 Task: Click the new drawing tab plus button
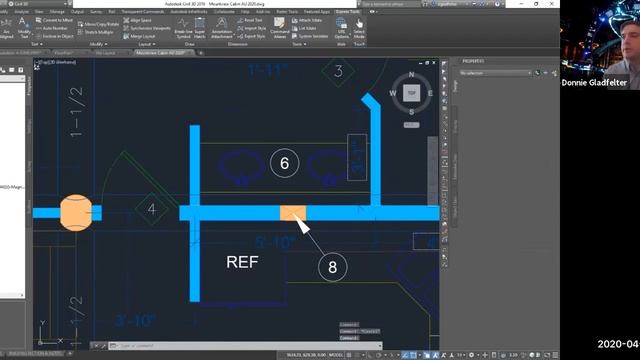200,53
